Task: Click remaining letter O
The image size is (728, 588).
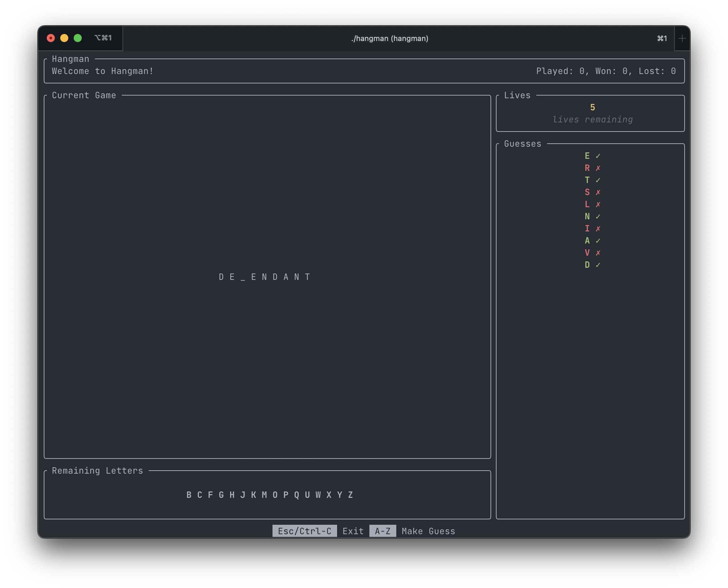Action: [275, 495]
